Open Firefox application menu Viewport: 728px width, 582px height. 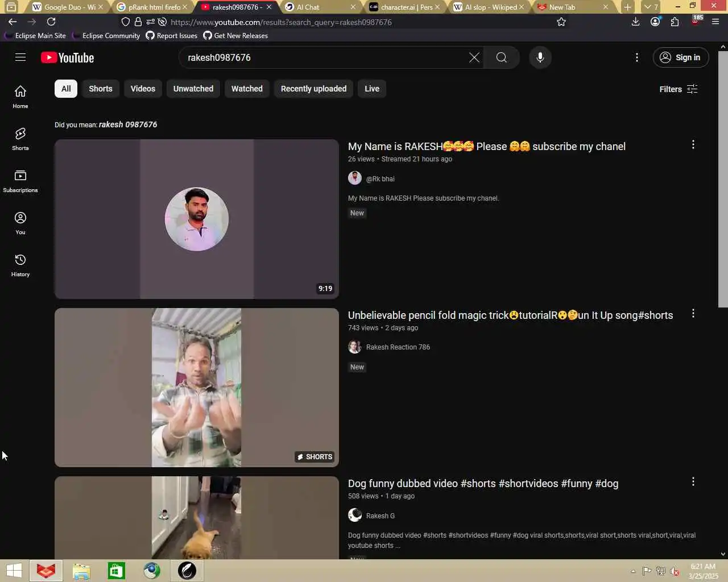[x=715, y=22]
